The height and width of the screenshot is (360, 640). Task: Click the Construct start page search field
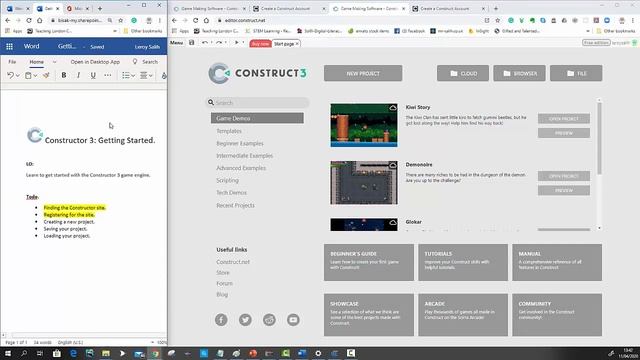[258, 102]
